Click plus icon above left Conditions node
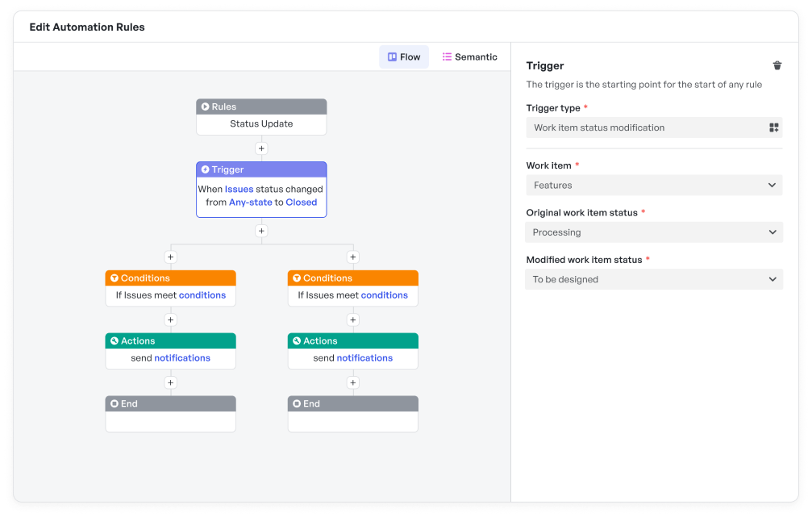This screenshot has height=518, width=812. pos(170,257)
